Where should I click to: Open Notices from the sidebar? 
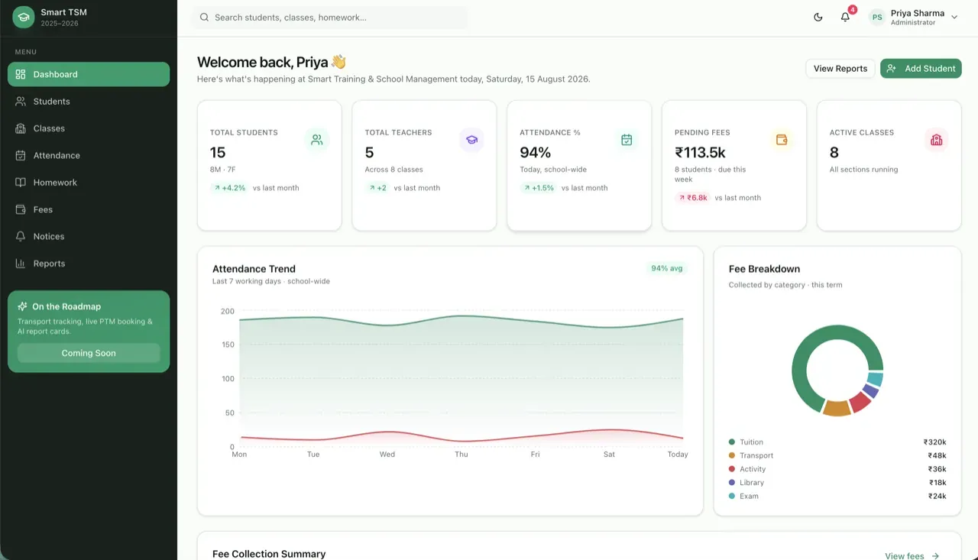point(89,237)
